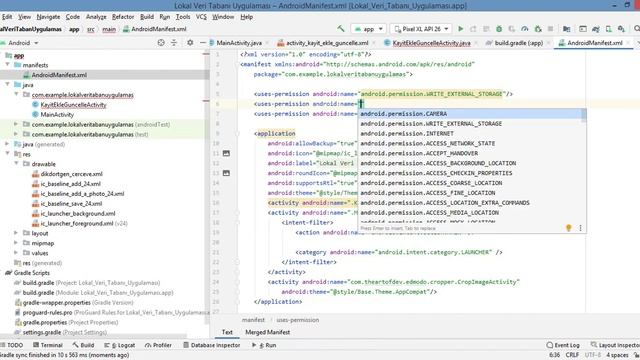Image resolution: width=640 pixels, height=360 pixels.
Task: Open Project panel settings gear
Action: [x=190, y=42]
